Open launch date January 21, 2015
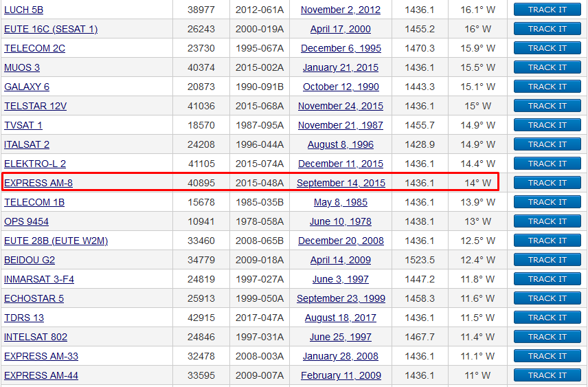The width and height of the screenshot is (588, 387). [341, 67]
